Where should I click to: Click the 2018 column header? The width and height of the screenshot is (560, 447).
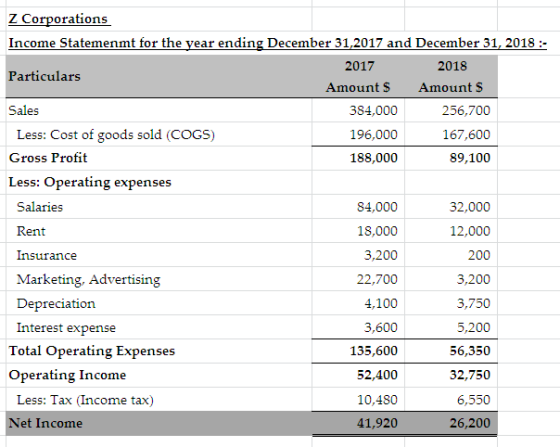point(452,66)
